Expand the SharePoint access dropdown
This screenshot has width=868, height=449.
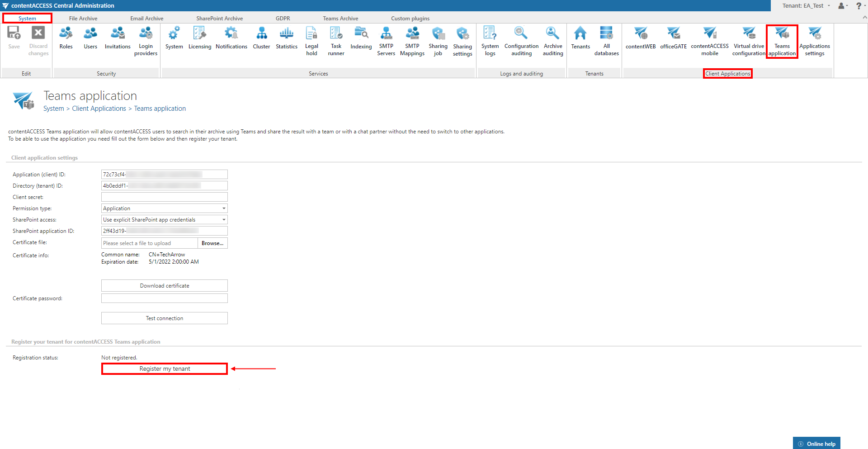tap(223, 220)
